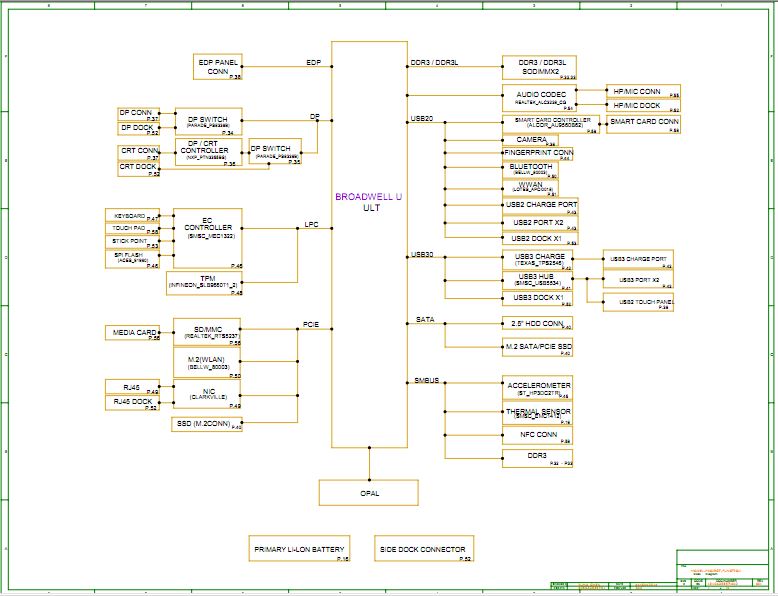Select the TPM Infineon block
This screenshot has width=778, height=596.
coord(207,284)
